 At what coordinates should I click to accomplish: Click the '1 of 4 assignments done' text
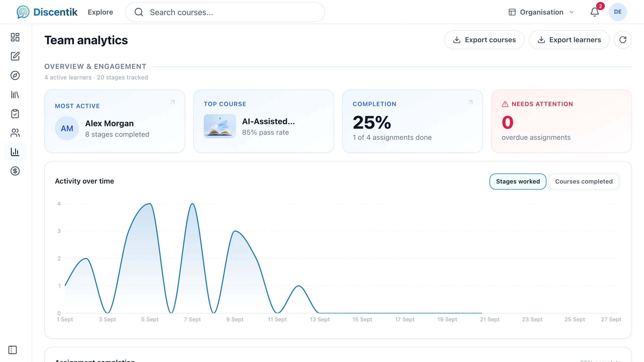tap(392, 137)
